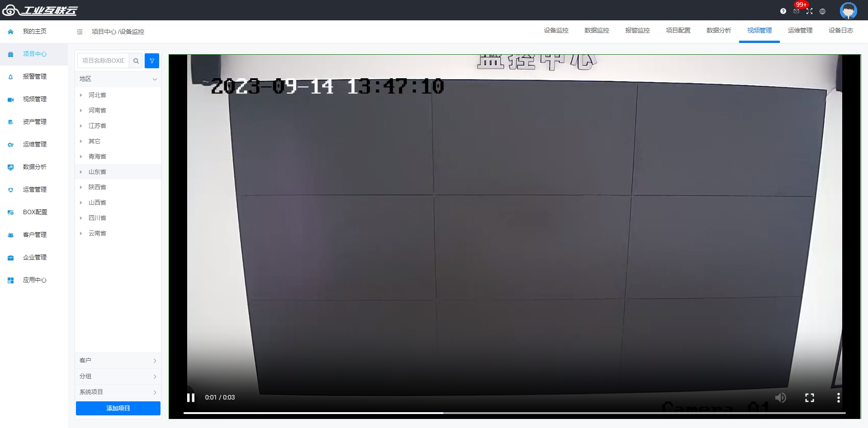Viewport: 868px width, 428px height.
Task: Click the 项目中心 sidebar icon
Action: (x=10, y=54)
